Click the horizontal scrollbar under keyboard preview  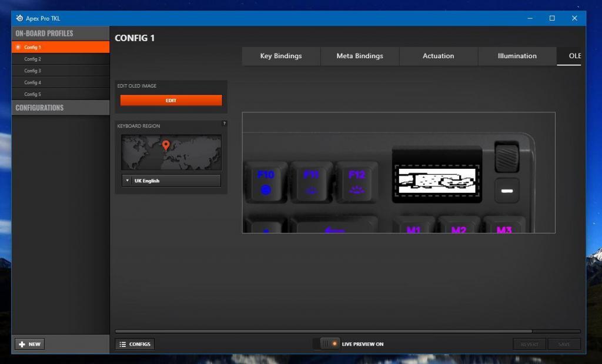(x=323, y=331)
